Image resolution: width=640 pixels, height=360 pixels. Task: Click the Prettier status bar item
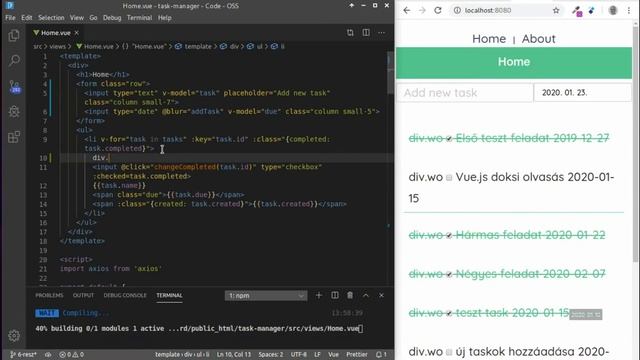click(357, 354)
